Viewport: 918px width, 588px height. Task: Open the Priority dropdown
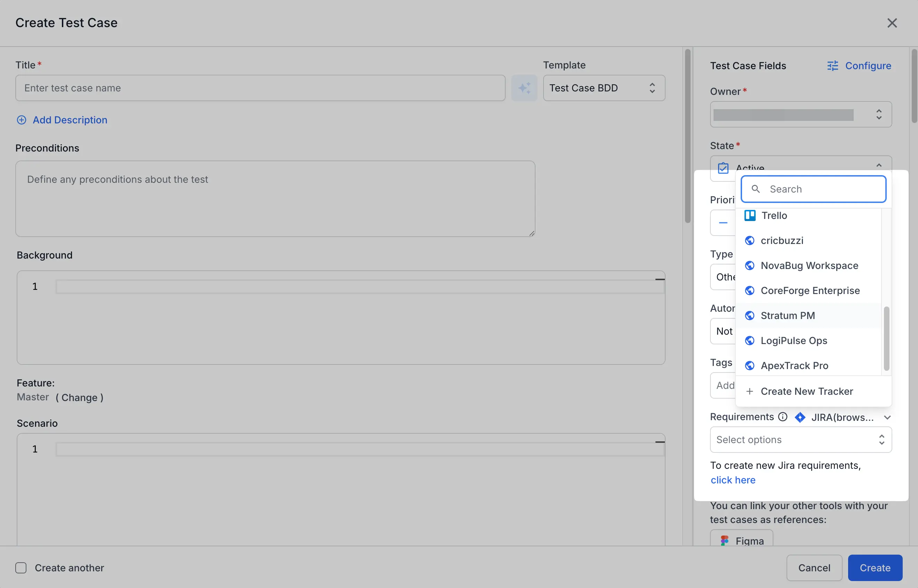723,223
